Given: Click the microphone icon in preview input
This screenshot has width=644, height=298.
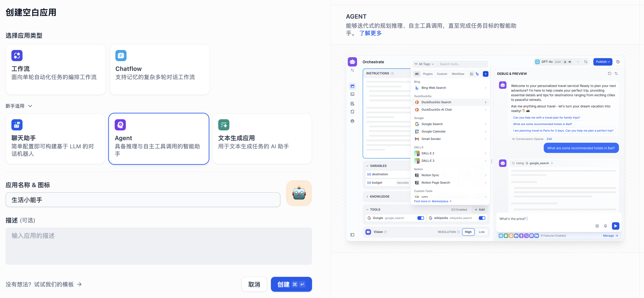Looking at the screenshot, I should coord(605,226).
